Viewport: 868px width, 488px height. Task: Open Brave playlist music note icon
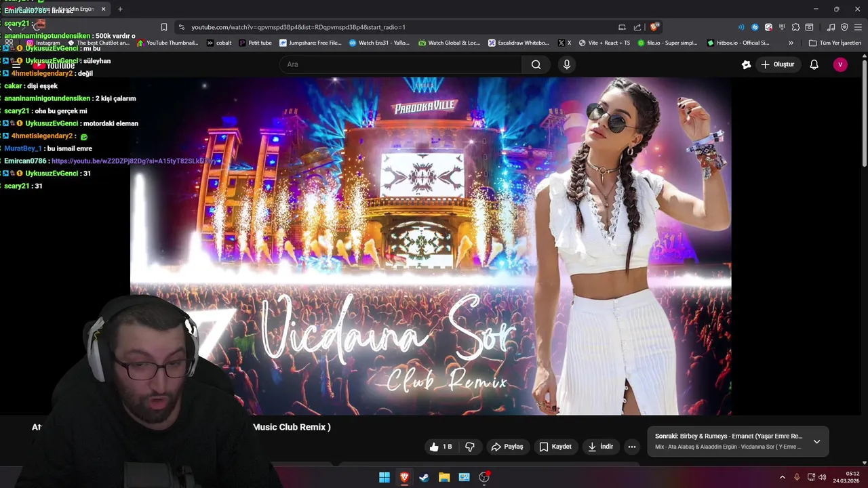click(x=831, y=27)
